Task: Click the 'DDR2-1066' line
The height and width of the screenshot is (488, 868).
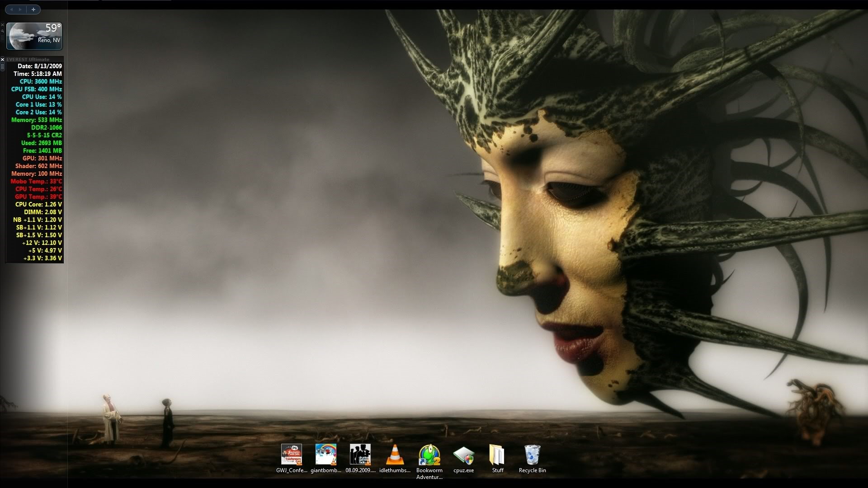Action: pyautogui.click(x=47, y=127)
